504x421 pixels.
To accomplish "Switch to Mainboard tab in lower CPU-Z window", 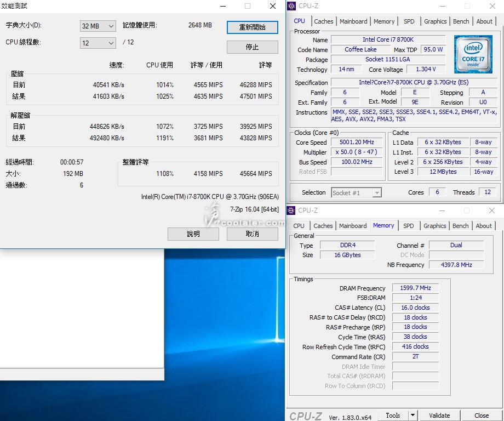I will pos(353,226).
